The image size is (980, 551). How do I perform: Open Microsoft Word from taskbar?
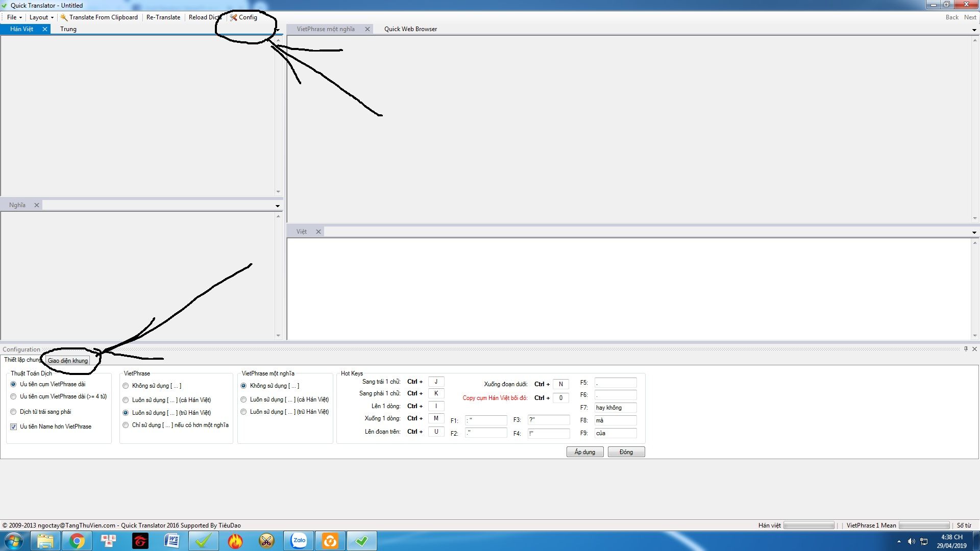tap(171, 541)
